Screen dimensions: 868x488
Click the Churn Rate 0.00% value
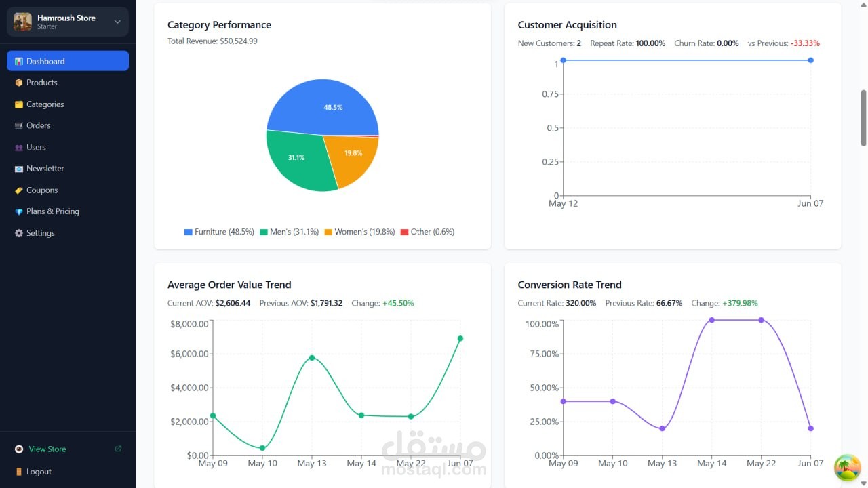pos(728,43)
